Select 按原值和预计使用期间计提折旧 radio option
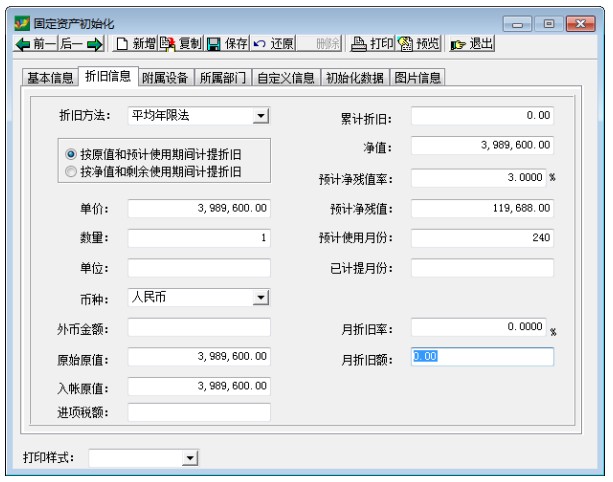 (153, 154)
